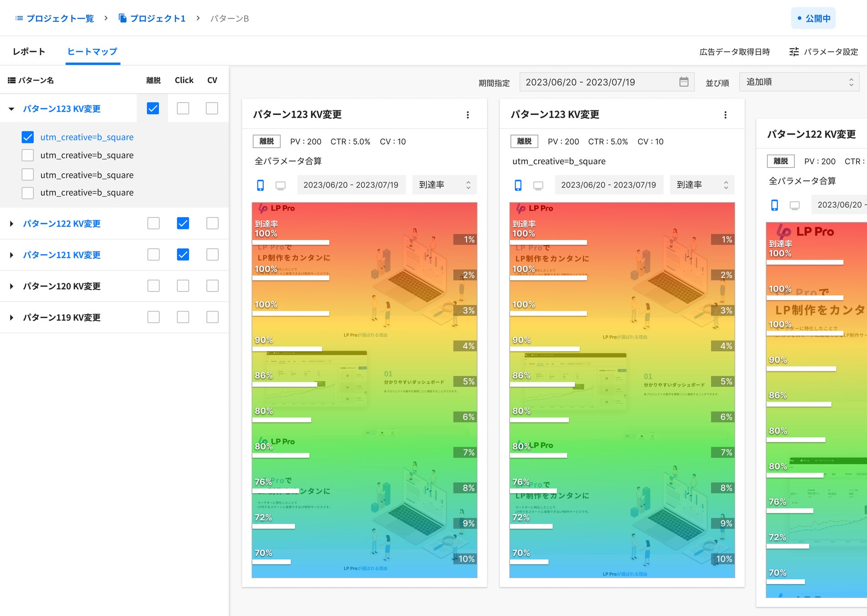
Task: Switch second card to desktop device view
Action: point(538,185)
